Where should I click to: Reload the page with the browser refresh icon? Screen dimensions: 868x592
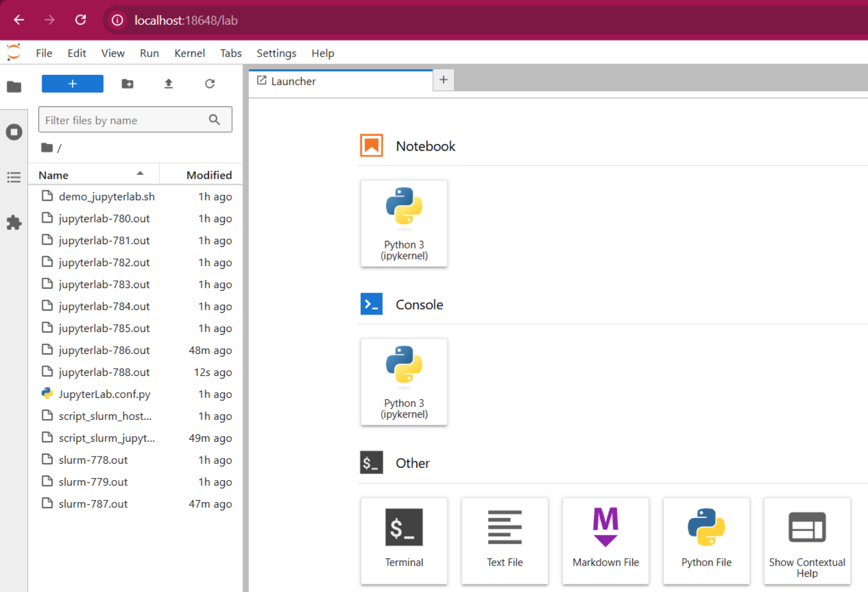click(81, 20)
